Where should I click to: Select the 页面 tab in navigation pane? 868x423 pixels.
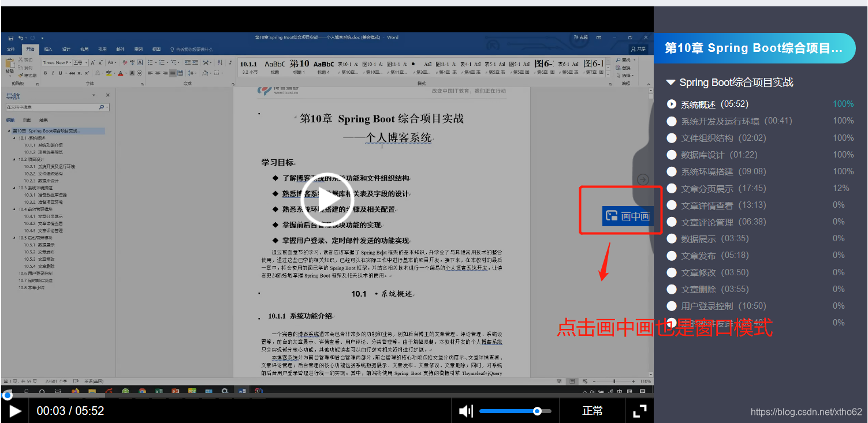(27, 120)
